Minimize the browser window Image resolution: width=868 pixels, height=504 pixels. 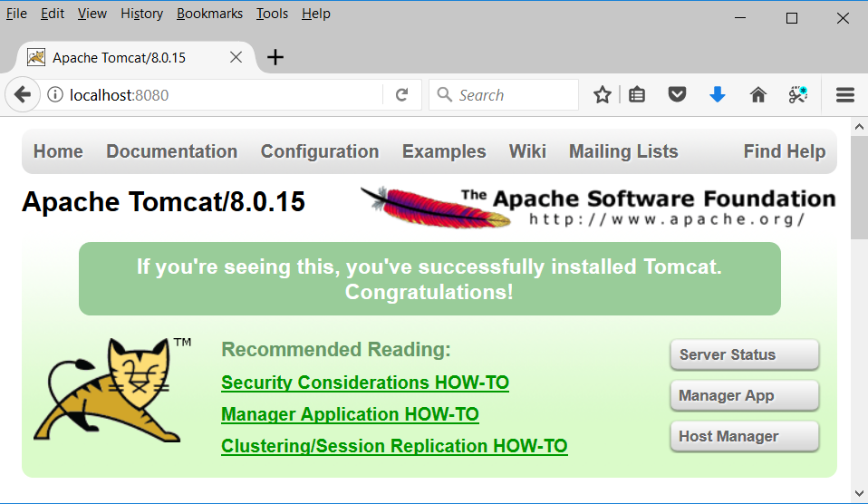click(740, 18)
